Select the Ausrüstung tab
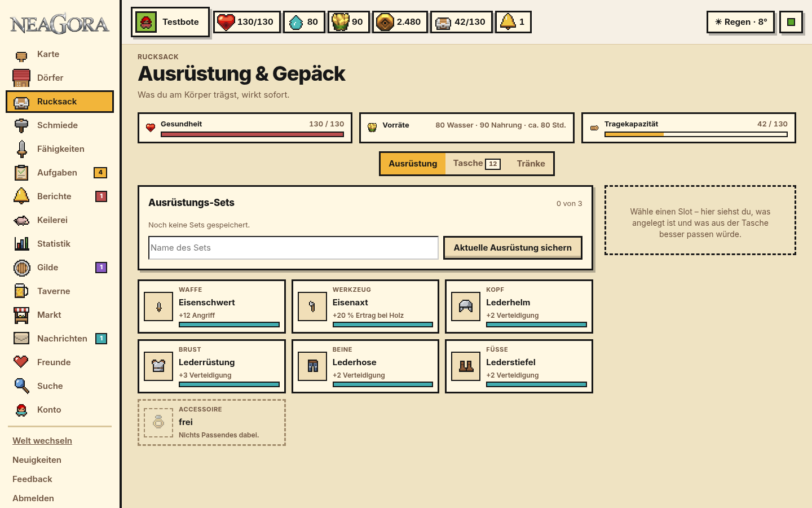Viewport: 812px width, 508px height. pos(413,164)
